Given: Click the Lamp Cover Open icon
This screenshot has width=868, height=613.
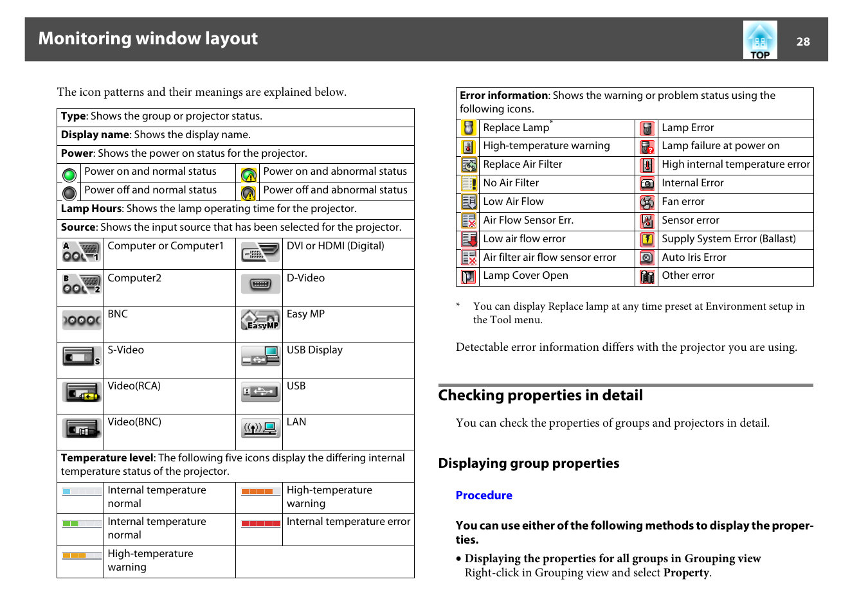Looking at the screenshot, I should tap(469, 277).
